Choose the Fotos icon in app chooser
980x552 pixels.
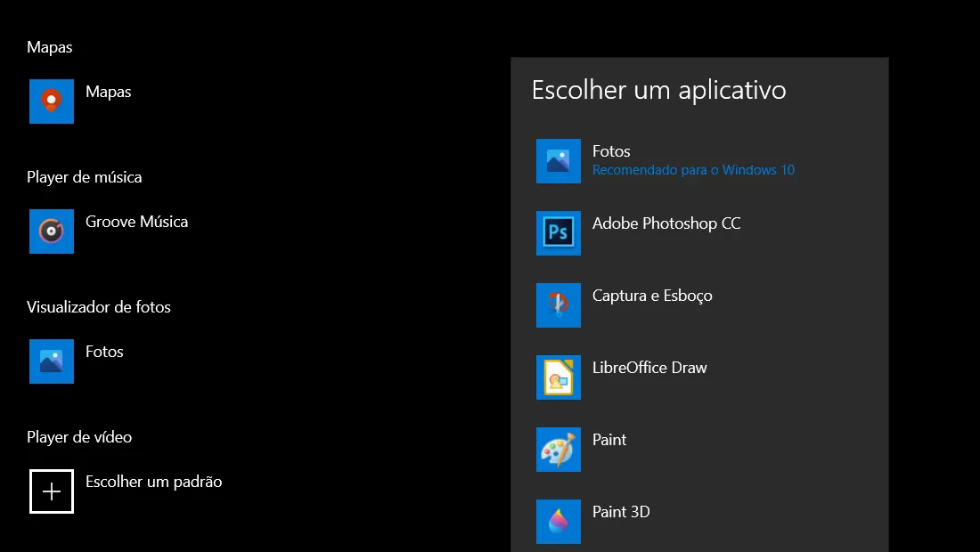[558, 161]
